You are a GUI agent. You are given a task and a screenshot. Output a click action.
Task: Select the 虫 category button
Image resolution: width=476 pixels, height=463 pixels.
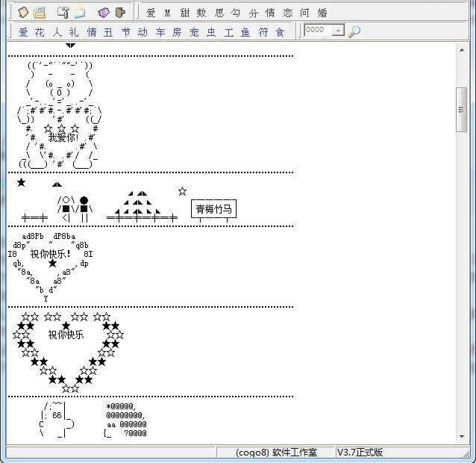pyautogui.click(x=211, y=32)
